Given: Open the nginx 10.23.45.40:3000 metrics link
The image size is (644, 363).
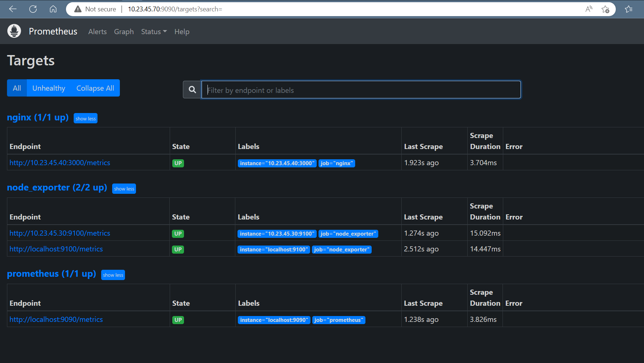Looking at the screenshot, I should (x=60, y=163).
